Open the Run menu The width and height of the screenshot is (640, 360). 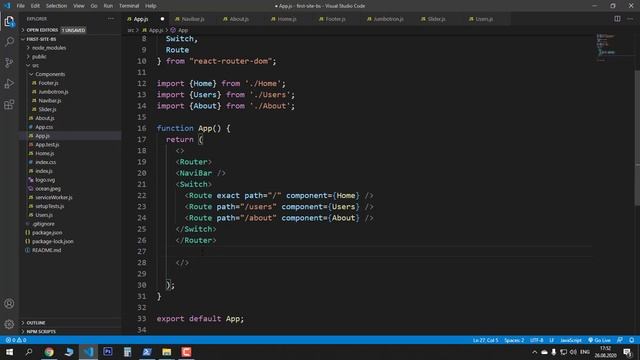point(108,6)
